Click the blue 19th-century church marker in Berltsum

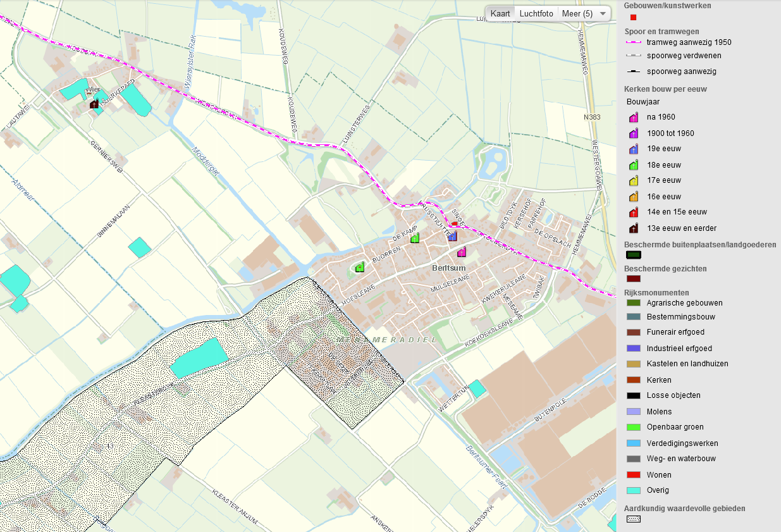point(452,235)
